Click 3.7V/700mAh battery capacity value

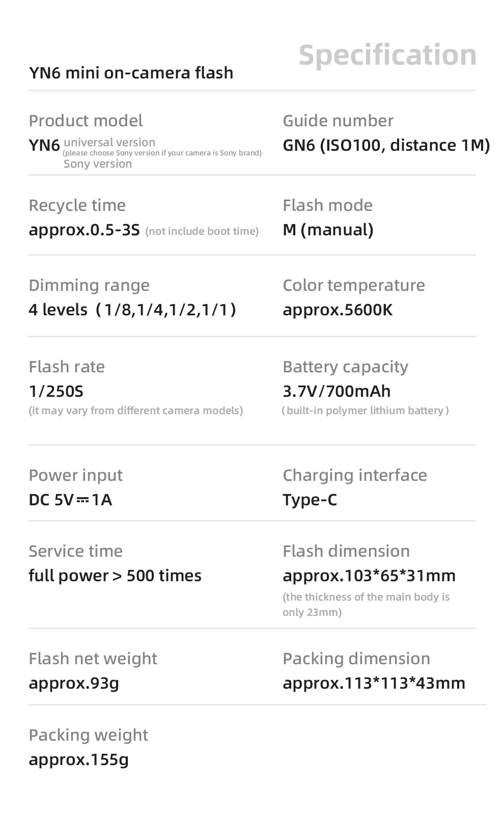click(337, 391)
